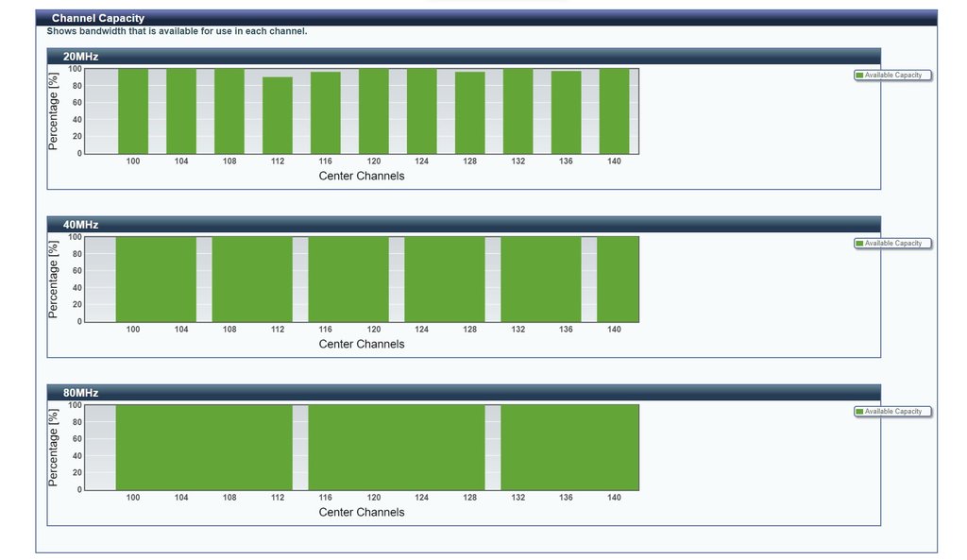The width and height of the screenshot is (967, 560).
Task: Select the channel 100 bar in 20MHz chart
Action: tap(133, 111)
